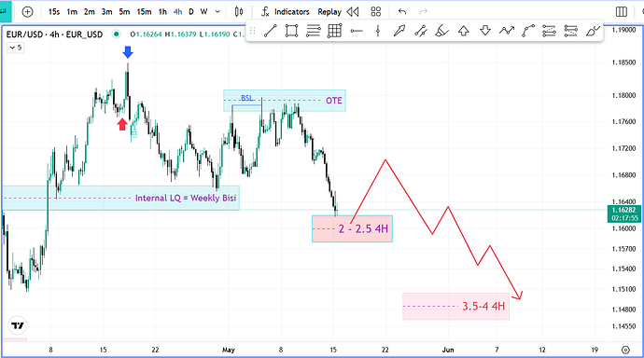Screen dimensions: 644x358
Task: Select the Fib Retracement tool
Action: pos(314,31)
